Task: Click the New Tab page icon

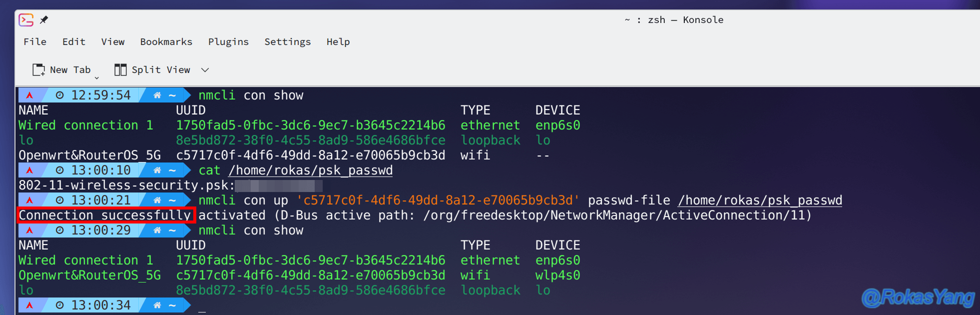Action: pos(38,70)
